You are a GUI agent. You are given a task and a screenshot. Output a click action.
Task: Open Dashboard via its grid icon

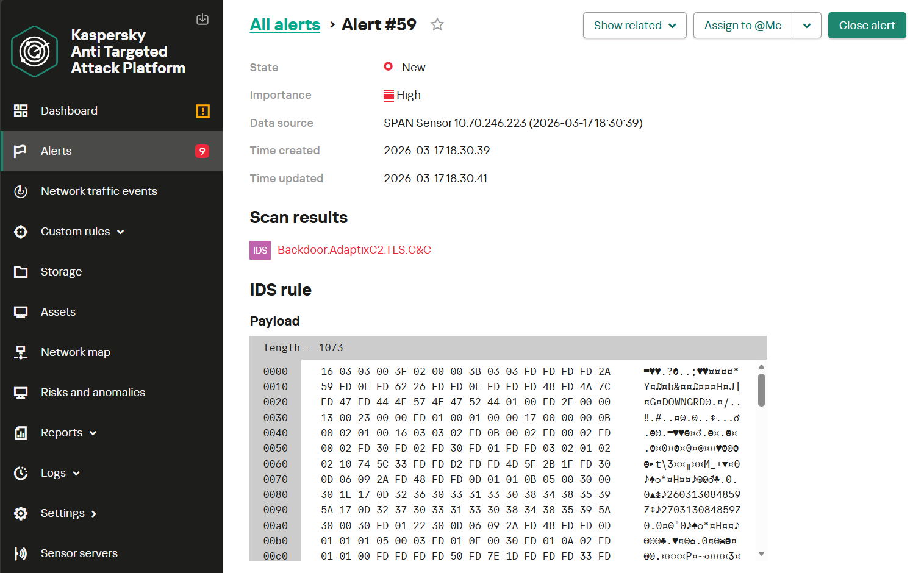tap(21, 111)
